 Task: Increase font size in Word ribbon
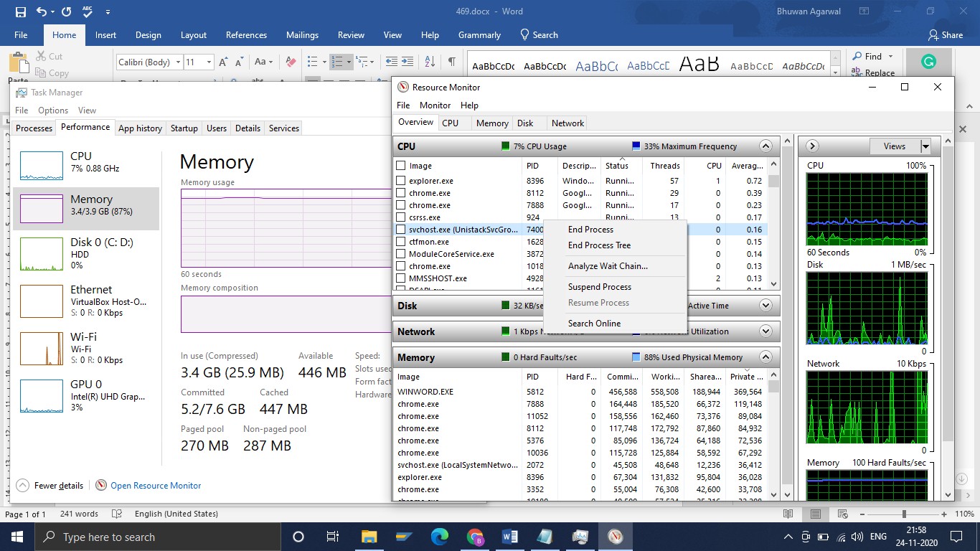tap(223, 62)
